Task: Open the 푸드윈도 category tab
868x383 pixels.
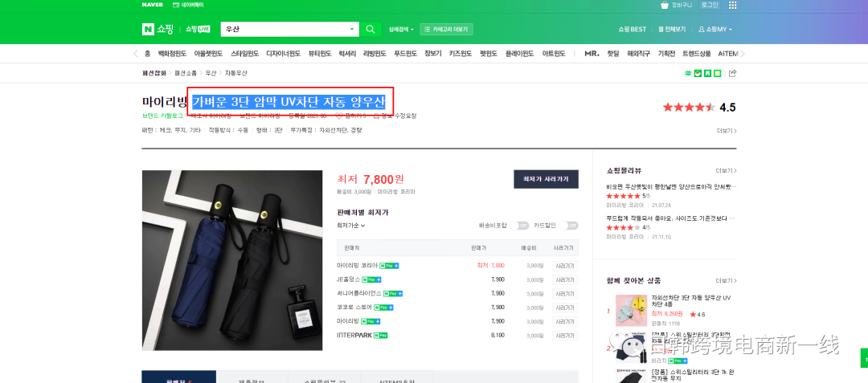Action: tap(406, 54)
